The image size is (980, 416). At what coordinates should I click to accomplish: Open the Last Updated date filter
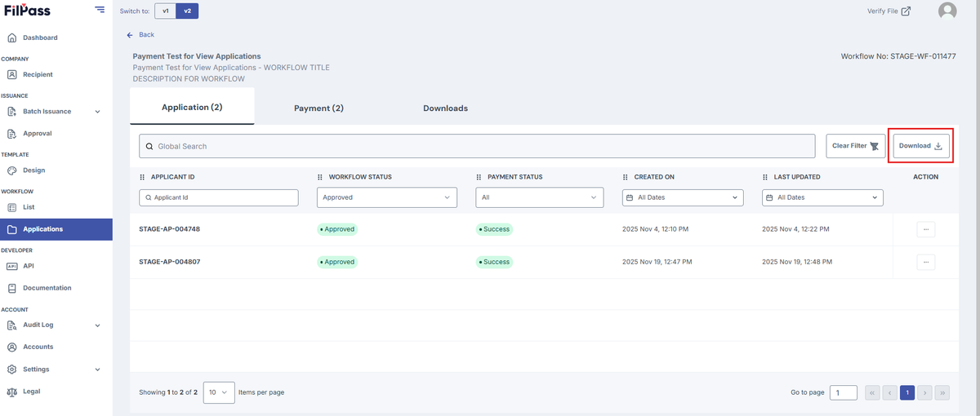[822, 197]
